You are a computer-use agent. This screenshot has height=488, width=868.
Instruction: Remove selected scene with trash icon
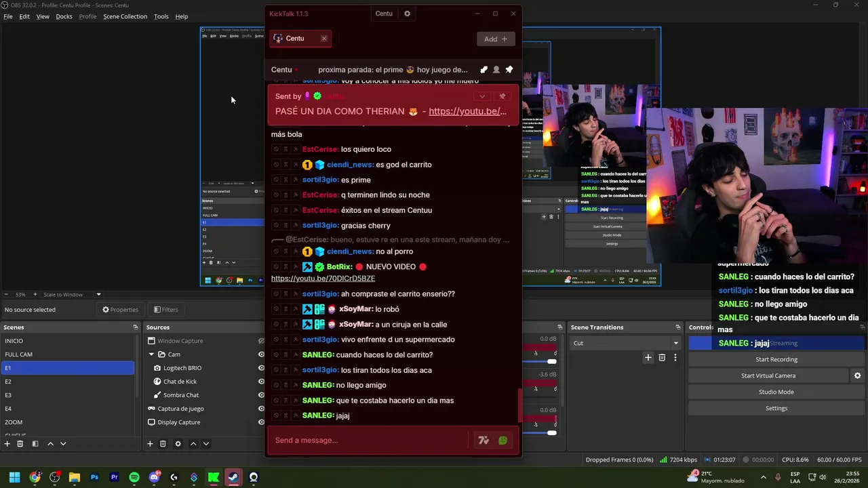tap(20, 444)
